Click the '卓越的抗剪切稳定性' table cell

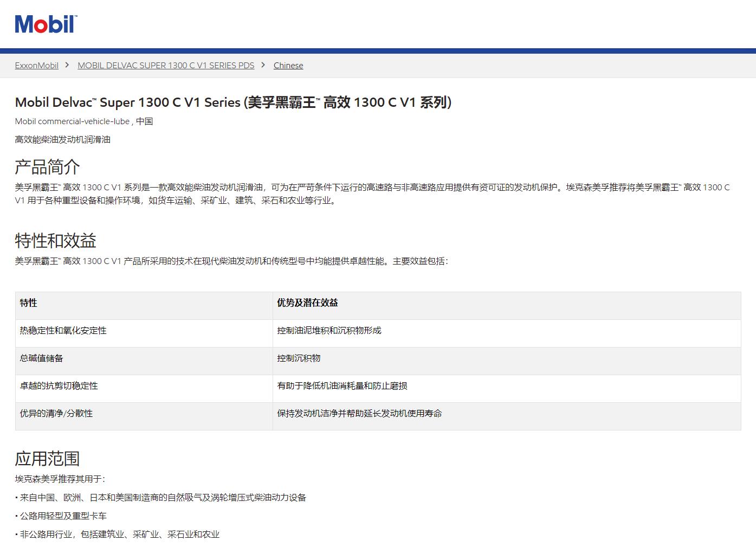144,389
